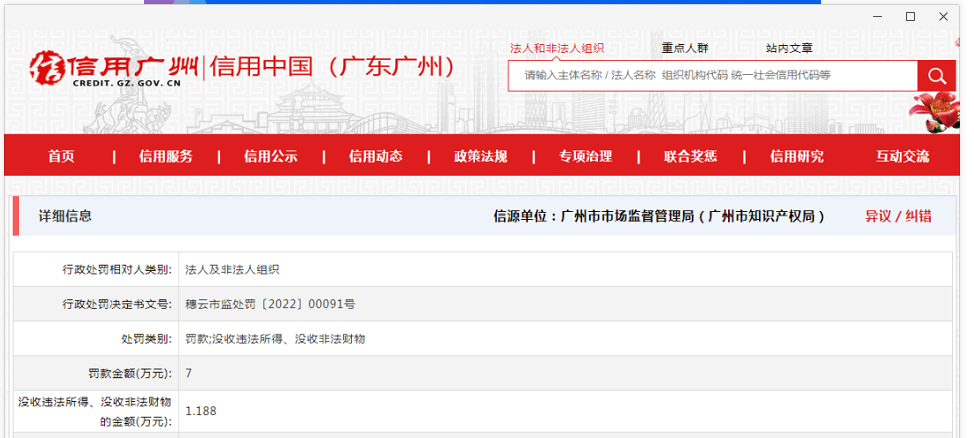Click the 处罚类别 label
This screenshot has width=974, height=438.
pos(145,339)
